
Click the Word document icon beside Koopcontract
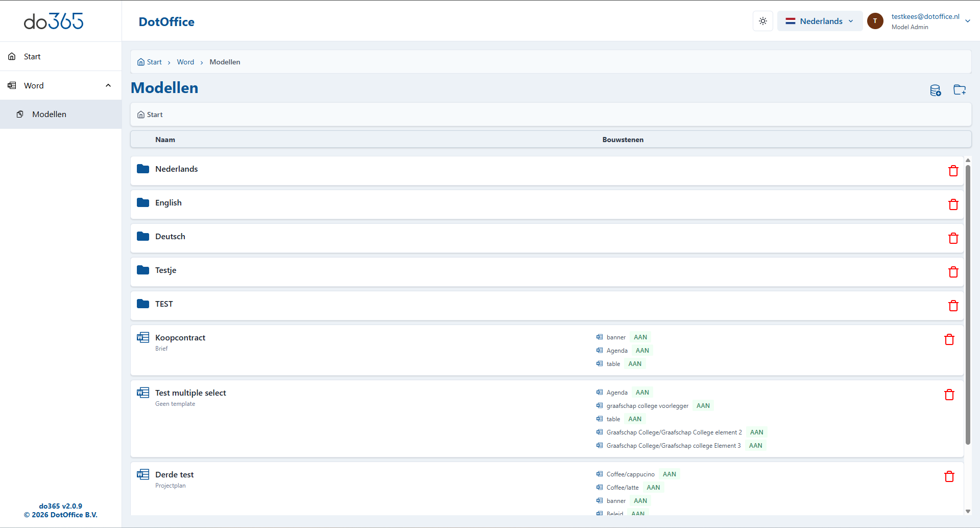pyautogui.click(x=143, y=337)
